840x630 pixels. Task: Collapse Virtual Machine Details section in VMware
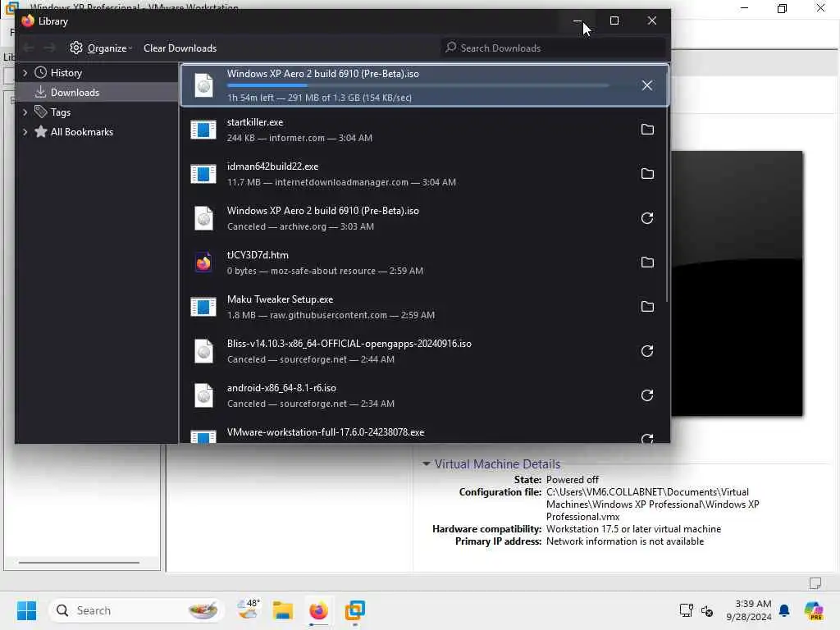(427, 464)
